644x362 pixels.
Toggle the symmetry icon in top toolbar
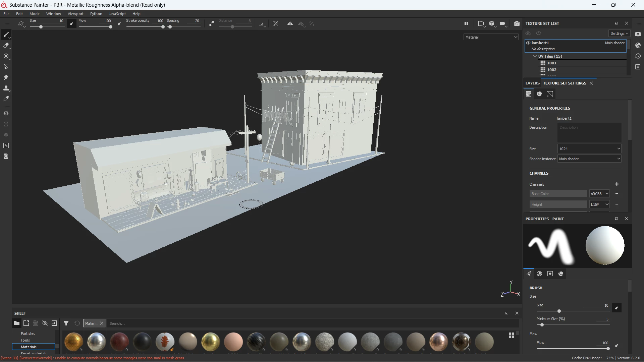tap(290, 24)
